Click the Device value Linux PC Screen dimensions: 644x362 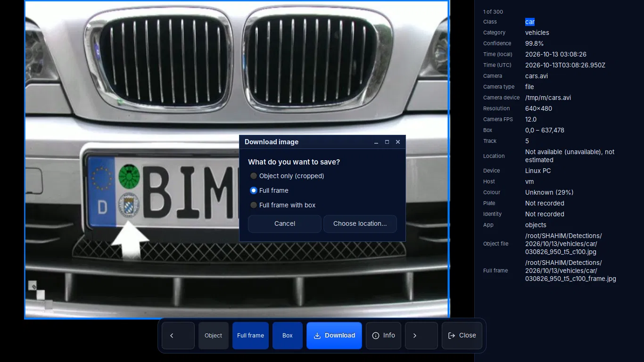point(538,171)
